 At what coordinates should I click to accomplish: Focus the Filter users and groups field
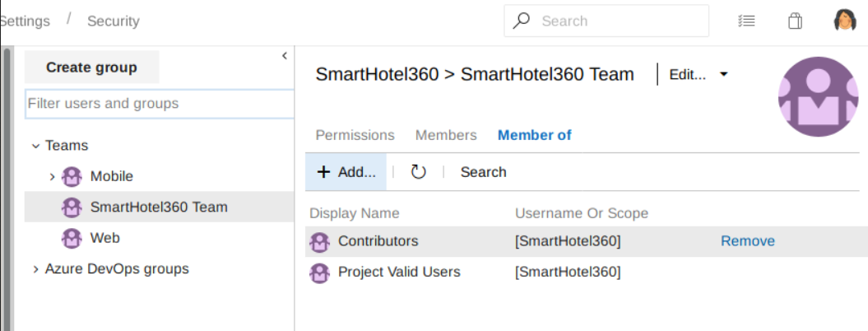pos(159,104)
